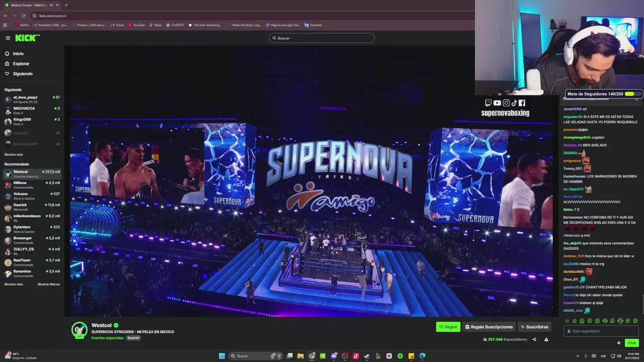
Task: Click the Windows taskbar Buscar search box
Action: [x=256, y=356]
